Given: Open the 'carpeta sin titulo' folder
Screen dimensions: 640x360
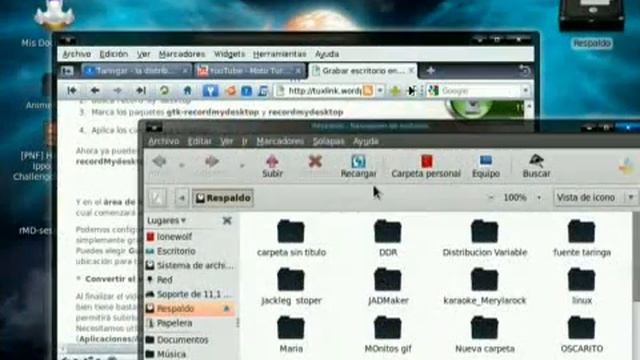Looking at the screenshot, I should point(291,238).
